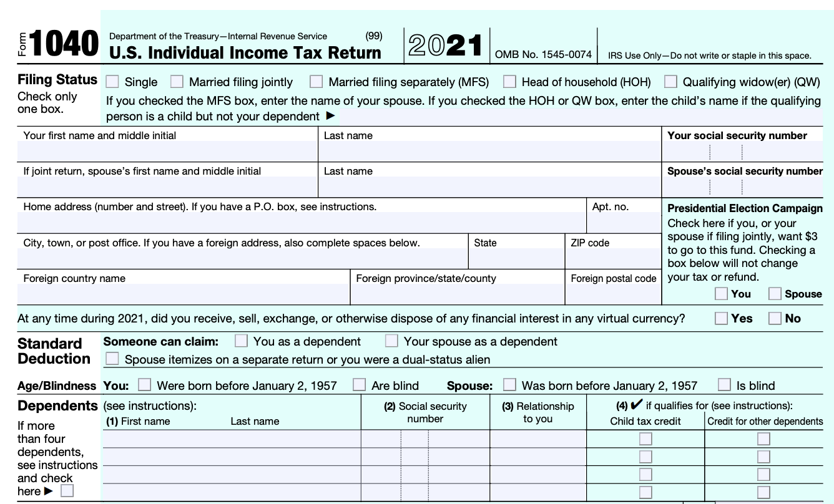
Task: Check Head of household (HOH) box
Action: click(x=509, y=81)
